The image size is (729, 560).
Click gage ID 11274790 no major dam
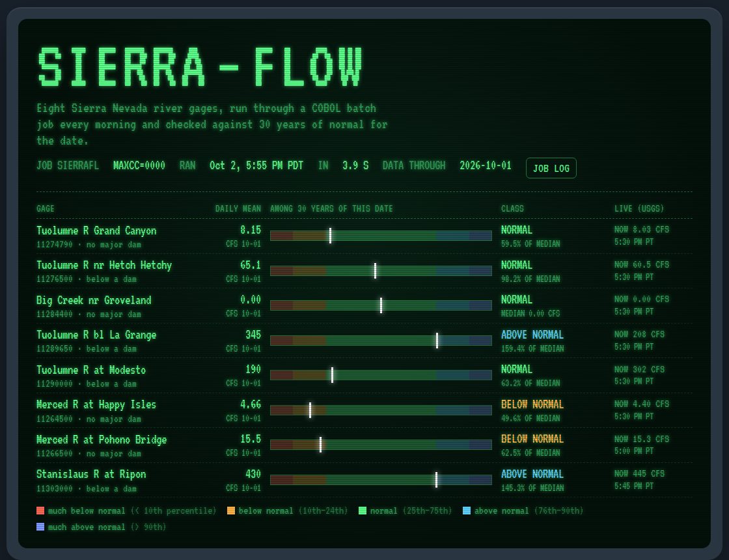pyautogui.click(x=89, y=245)
